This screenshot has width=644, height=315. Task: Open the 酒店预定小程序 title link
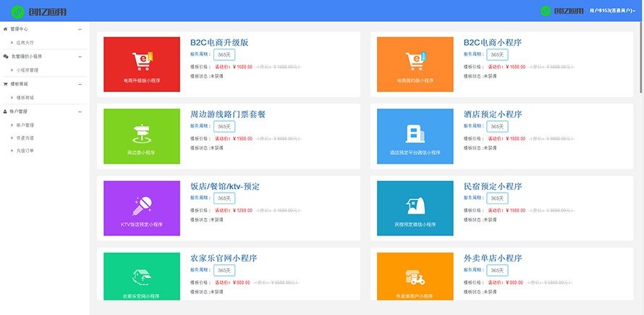(x=493, y=114)
